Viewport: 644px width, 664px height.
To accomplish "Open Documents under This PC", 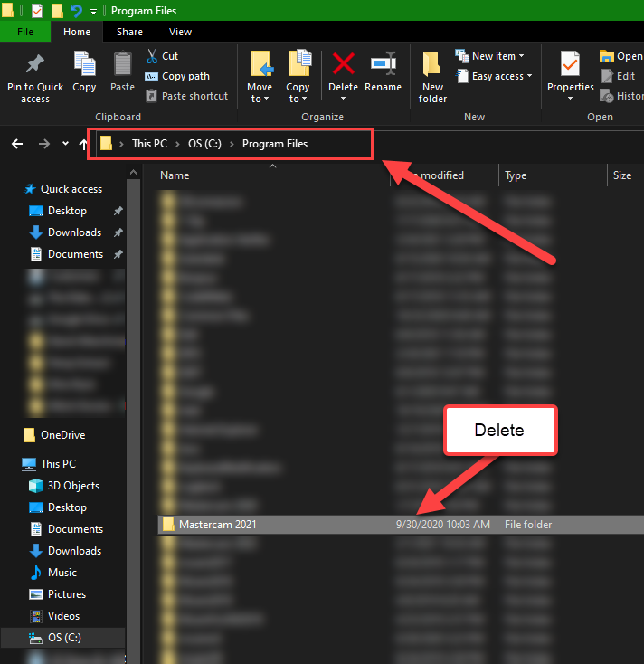I will click(66, 529).
